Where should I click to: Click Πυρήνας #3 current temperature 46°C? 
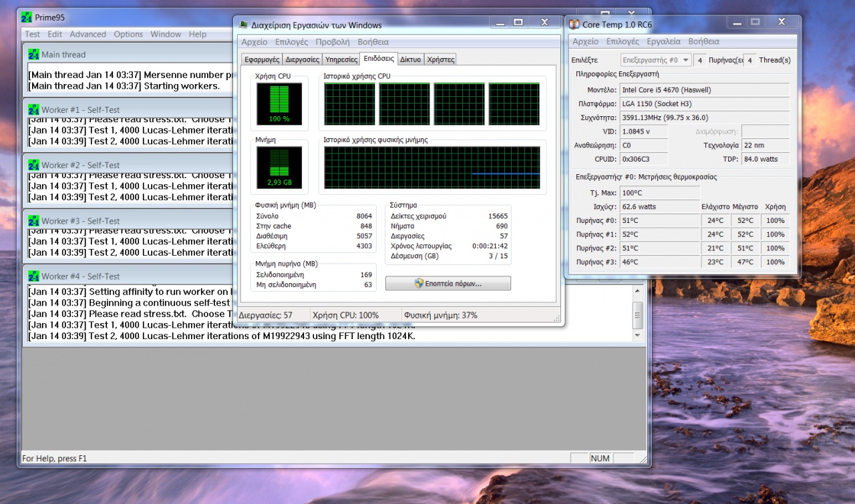660,262
